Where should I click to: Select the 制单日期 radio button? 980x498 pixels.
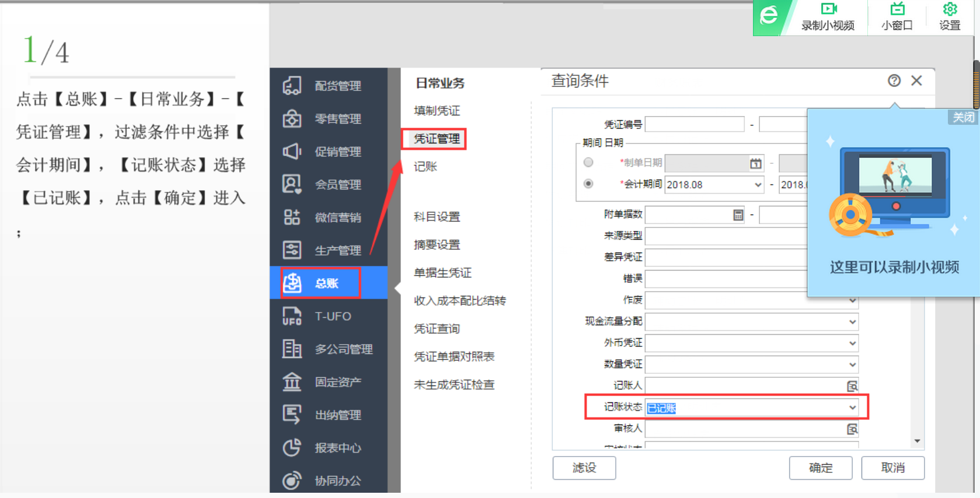588,162
